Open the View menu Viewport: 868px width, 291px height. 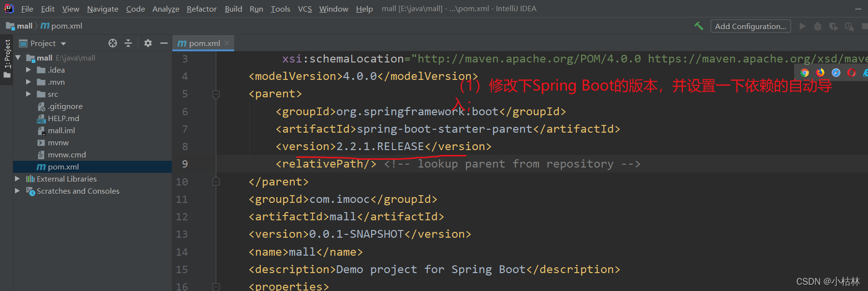pos(71,9)
